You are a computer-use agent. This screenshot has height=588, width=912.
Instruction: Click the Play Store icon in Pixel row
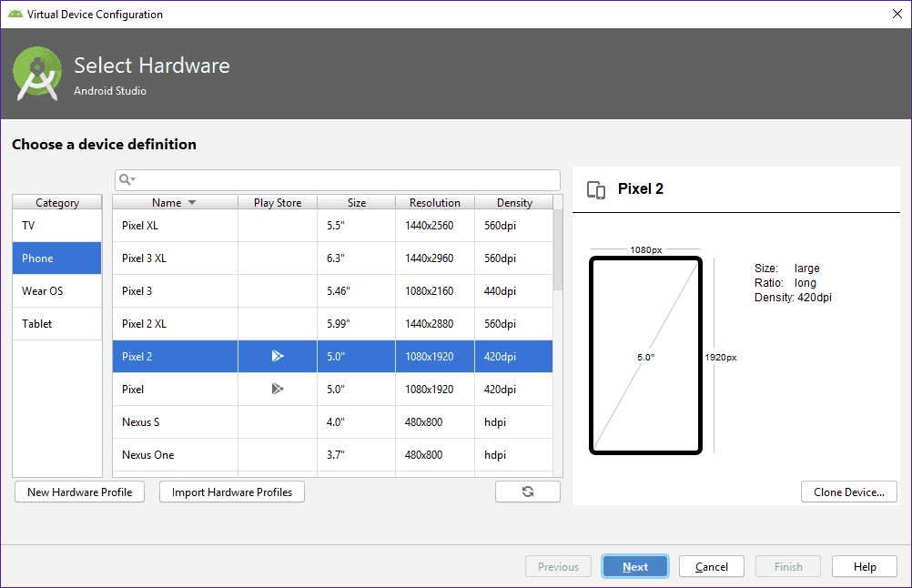click(x=278, y=390)
